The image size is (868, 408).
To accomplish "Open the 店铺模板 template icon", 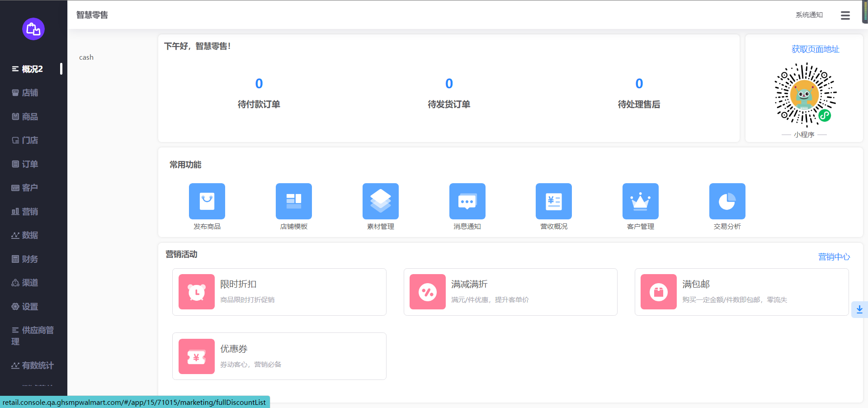I will coord(293,201).
